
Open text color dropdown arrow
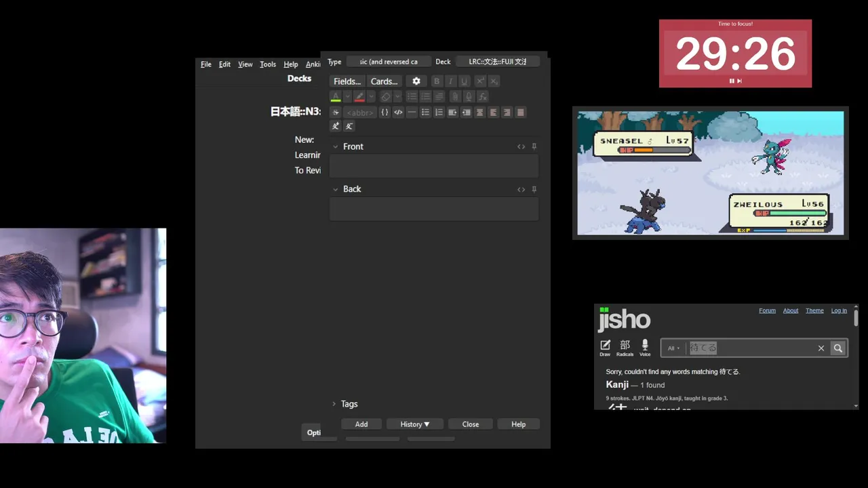point(347,97)
